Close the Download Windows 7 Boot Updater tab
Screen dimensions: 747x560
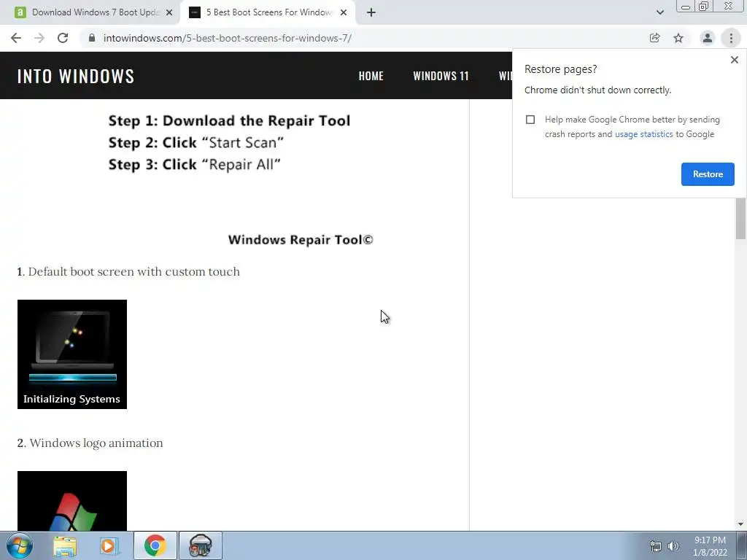[169, 12]
